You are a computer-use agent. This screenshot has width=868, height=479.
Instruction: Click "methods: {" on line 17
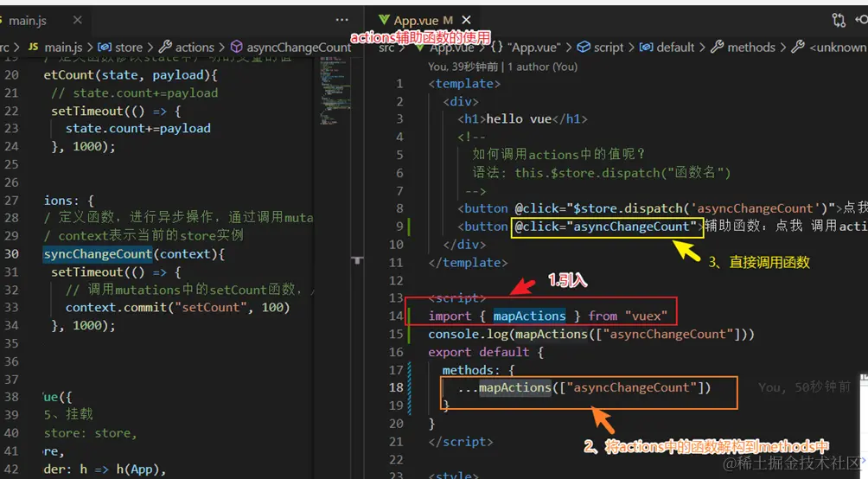point(478,370)
